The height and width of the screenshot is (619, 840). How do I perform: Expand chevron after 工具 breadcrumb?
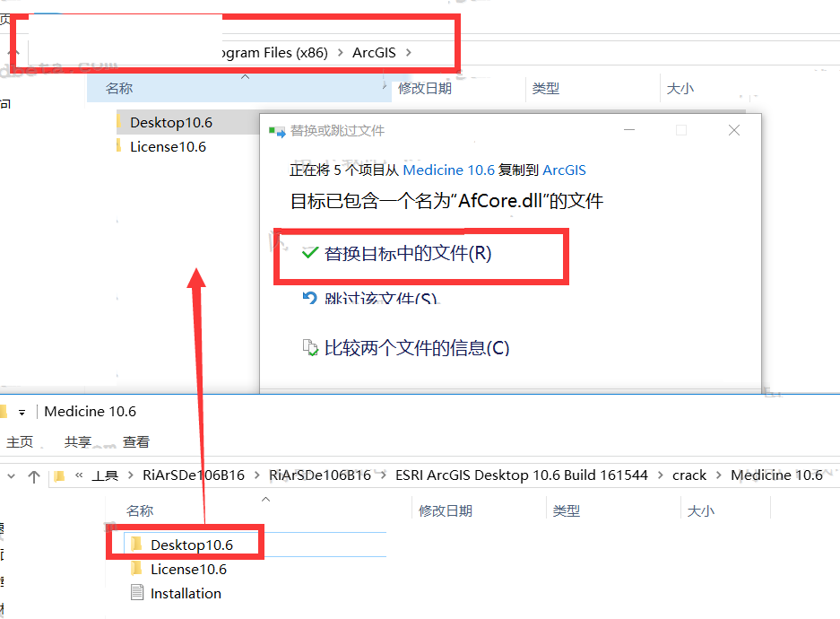coord(130,475)
